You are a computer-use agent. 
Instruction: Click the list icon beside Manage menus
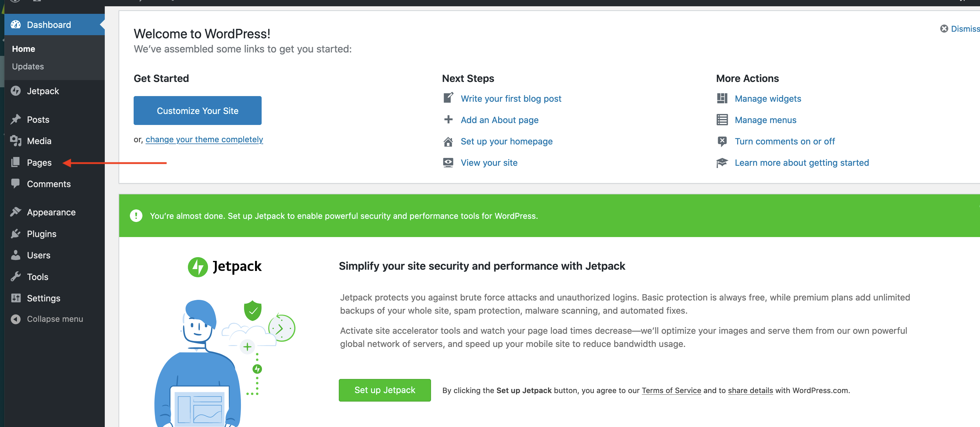722,120
